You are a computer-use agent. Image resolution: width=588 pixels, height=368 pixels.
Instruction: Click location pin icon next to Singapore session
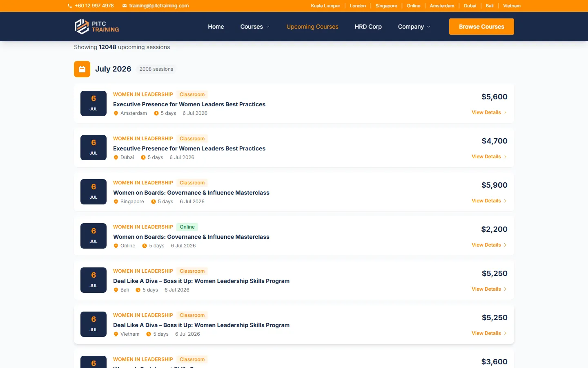click(116, 202)
